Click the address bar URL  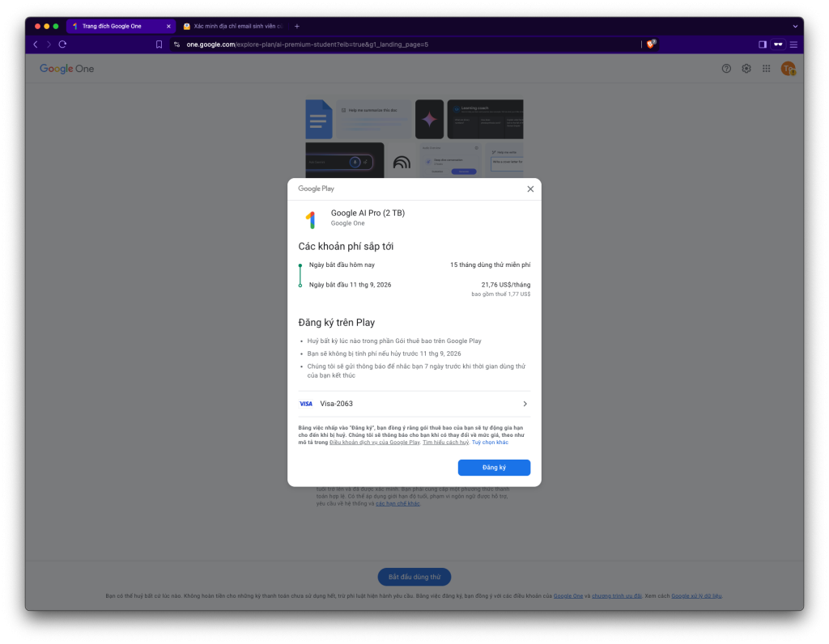coord(307,44)
